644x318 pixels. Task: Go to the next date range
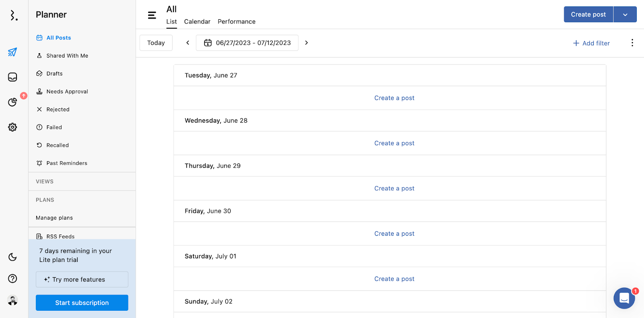(306, 43)
